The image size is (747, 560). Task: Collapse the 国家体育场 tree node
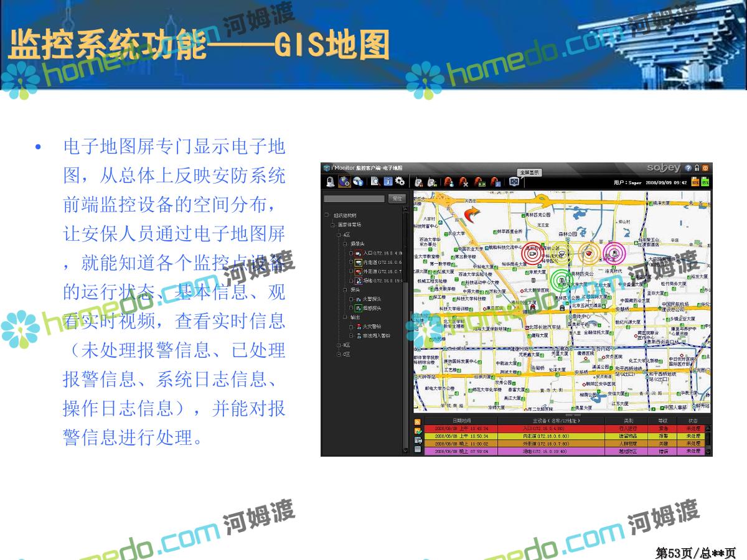(x=333, y=225)
